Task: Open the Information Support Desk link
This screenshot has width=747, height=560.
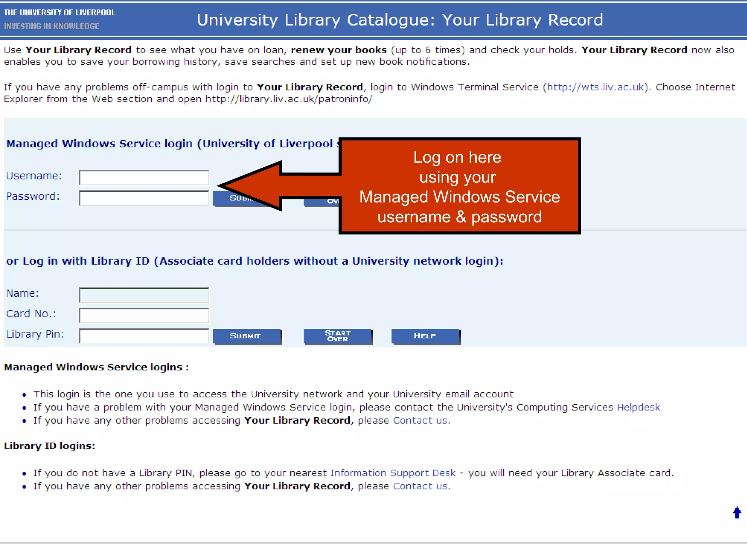Action: tap(393, 473)
